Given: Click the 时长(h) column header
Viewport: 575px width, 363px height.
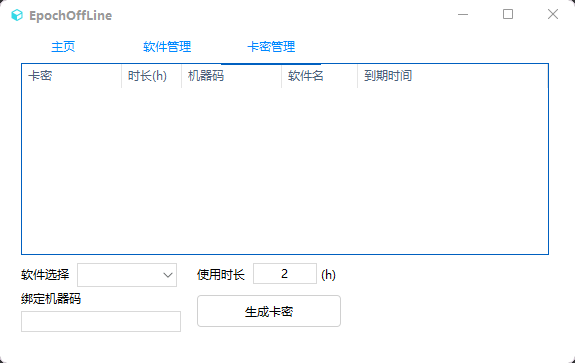Looking at the screenshot, I should click(x=151, y=76).
